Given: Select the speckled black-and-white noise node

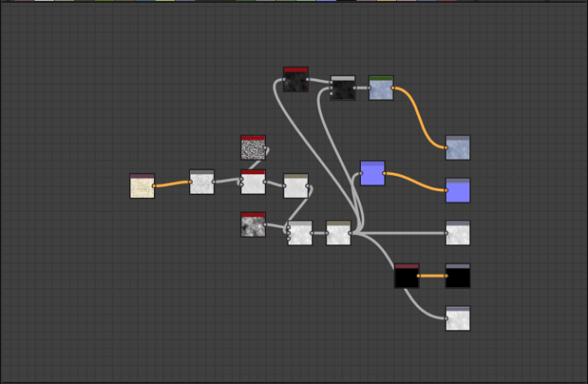Looking at the screenshot, I should coord(252,148).
